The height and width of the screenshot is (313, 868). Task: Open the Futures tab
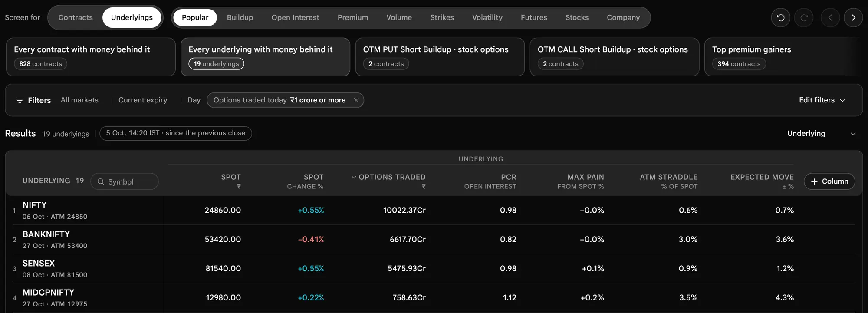pos(534,18)
